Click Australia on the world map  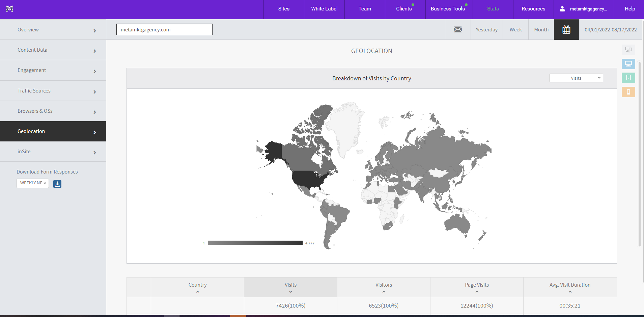457,223
